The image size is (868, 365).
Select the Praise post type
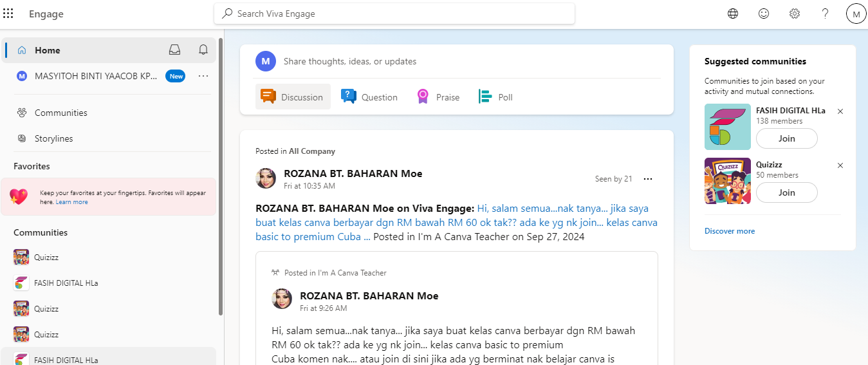[x=438, y=97]
